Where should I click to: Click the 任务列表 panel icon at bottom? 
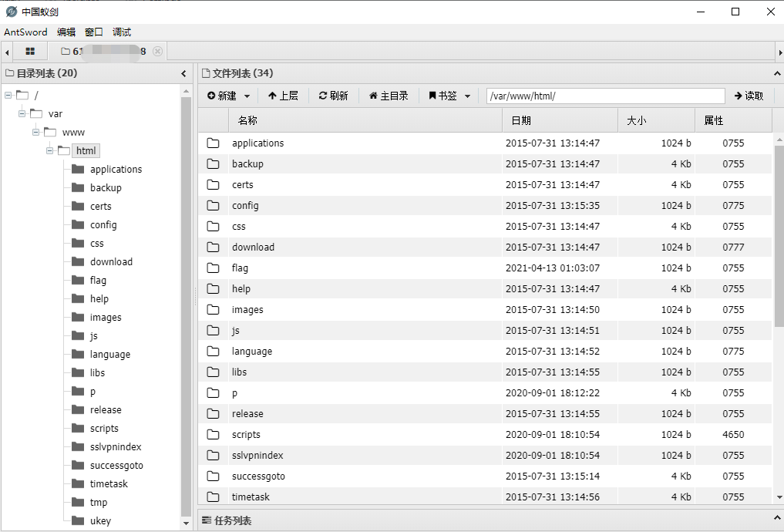[x=207, y=520]
